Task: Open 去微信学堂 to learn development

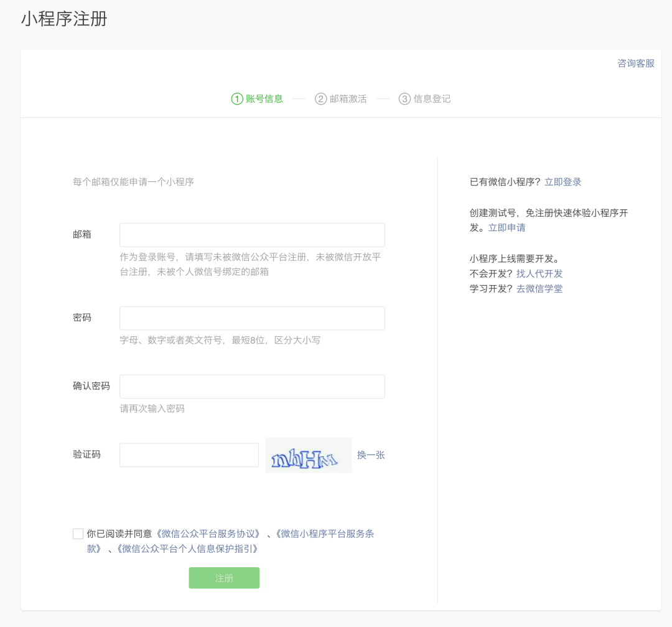Action: (x=539, y=288)
